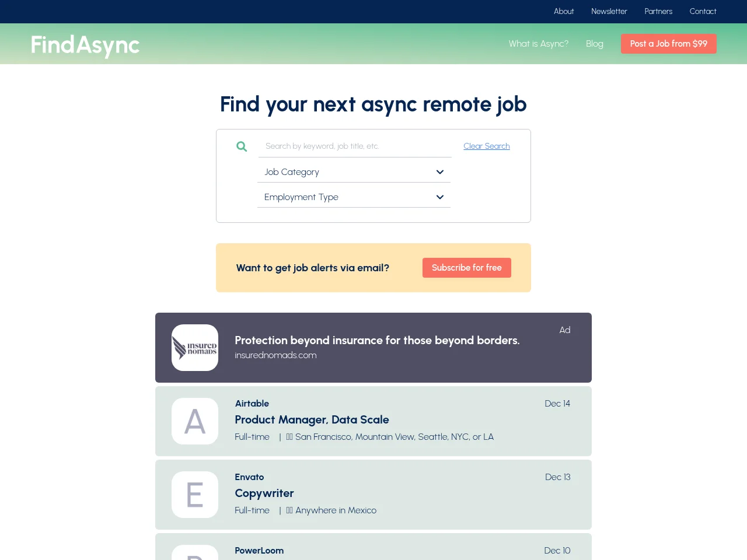Click Post a Job from $99
Image resolution: width=747 pixels, height=560 pixels.
[x=669, y=44]
